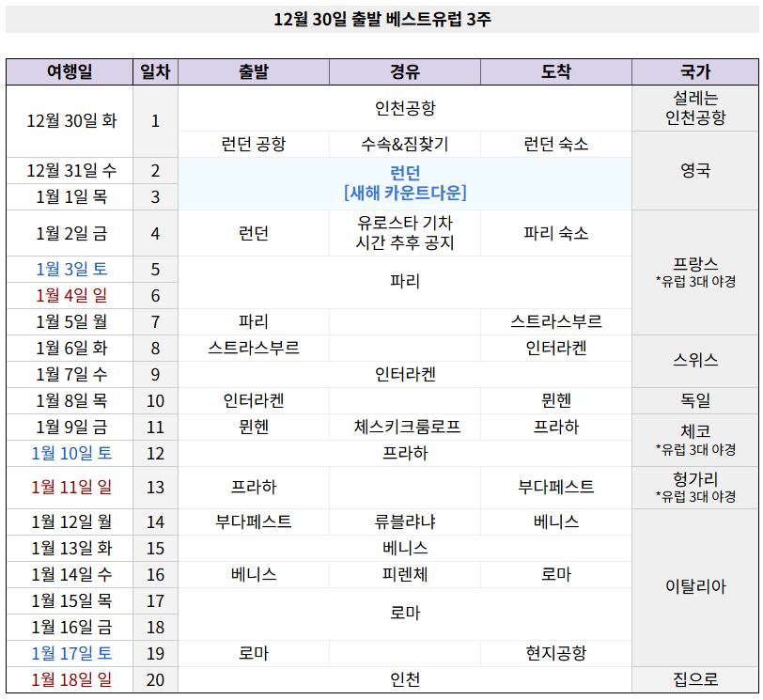Select '인터라켄' arrival cell on day 8
Image resolution: width=763 pixels, height=700 pixels.
pos(556,349)
